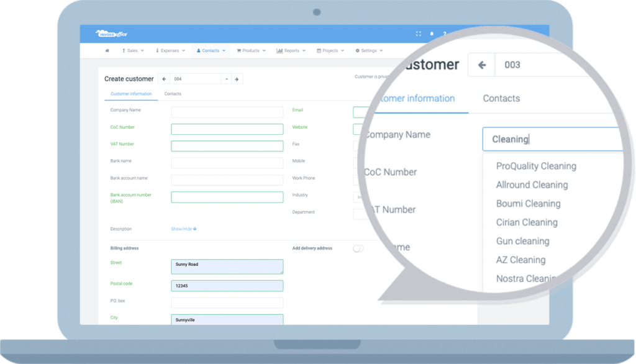
Task: Select ProQuality Cleaning from suggestions
Action: pos(536,166)
